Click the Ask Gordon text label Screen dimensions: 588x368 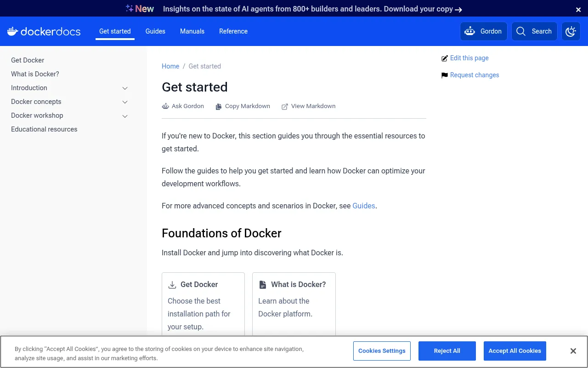188,106
